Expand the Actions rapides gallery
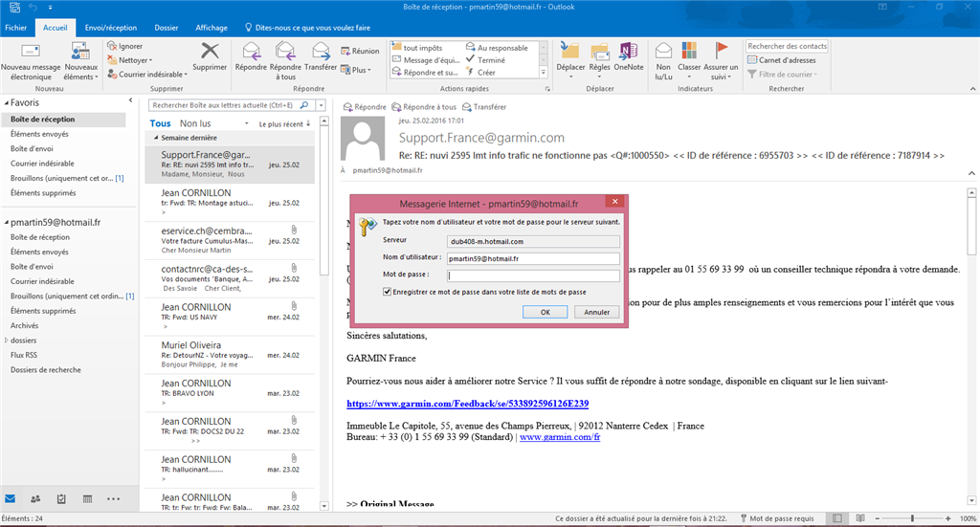 544,73
